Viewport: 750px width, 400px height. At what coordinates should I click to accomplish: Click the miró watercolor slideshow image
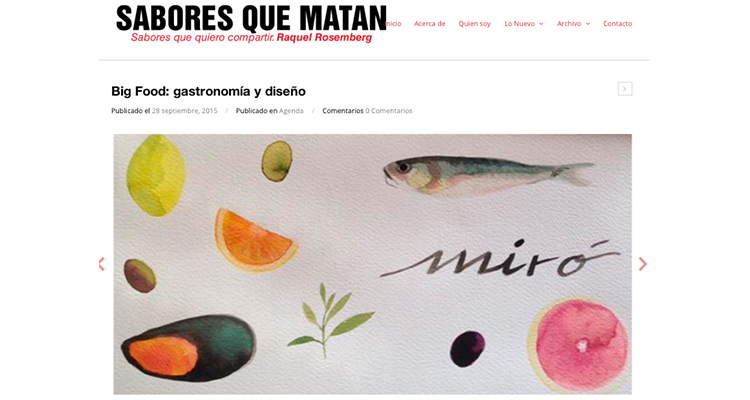point(372,264)
